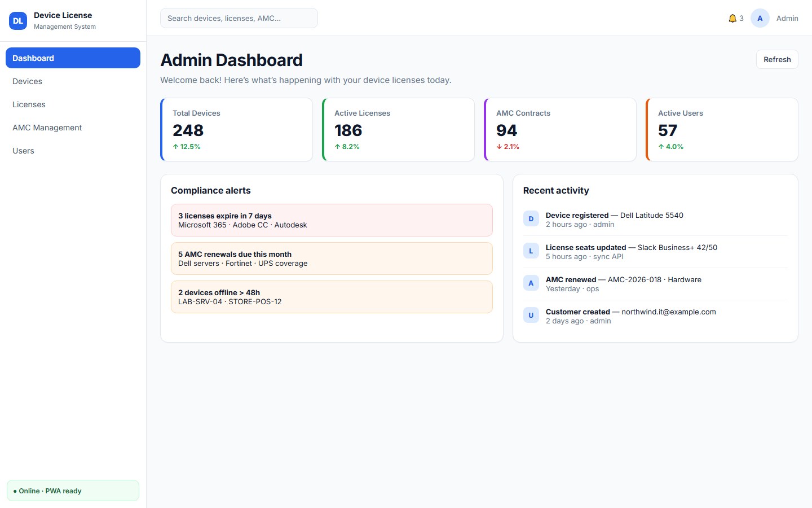Click the U icon for Customer created
This screenshot has height=508, width=812.
[531, 316]
